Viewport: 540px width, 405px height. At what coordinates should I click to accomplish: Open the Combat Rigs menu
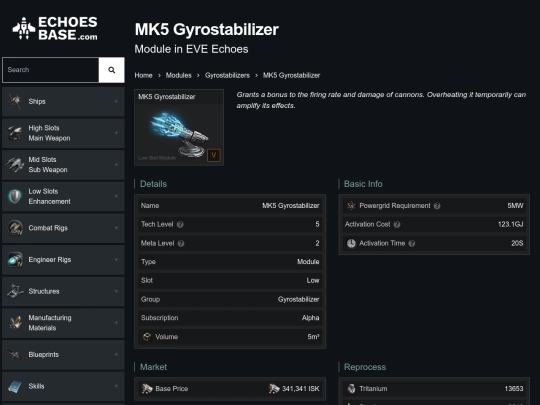63,228
